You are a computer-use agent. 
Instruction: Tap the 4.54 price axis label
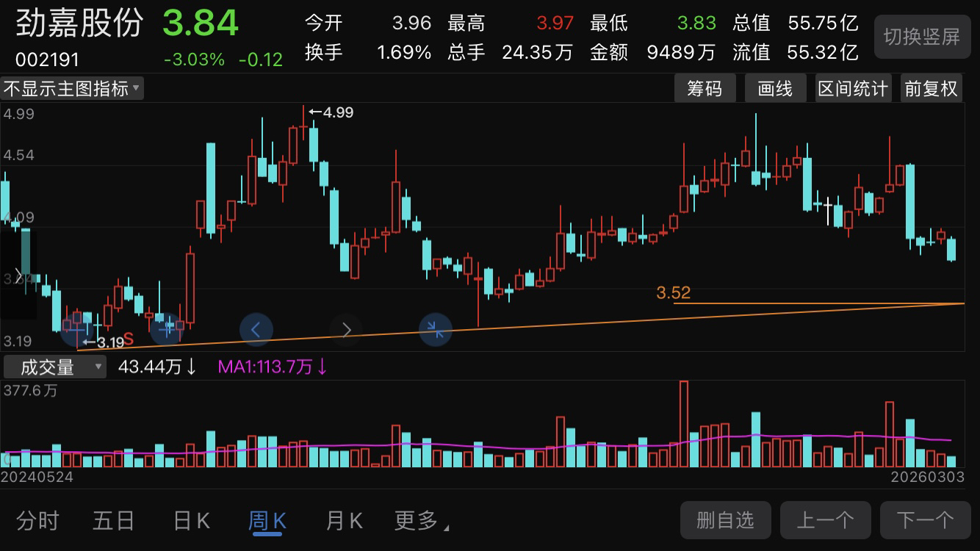click(x=18, y=155)
